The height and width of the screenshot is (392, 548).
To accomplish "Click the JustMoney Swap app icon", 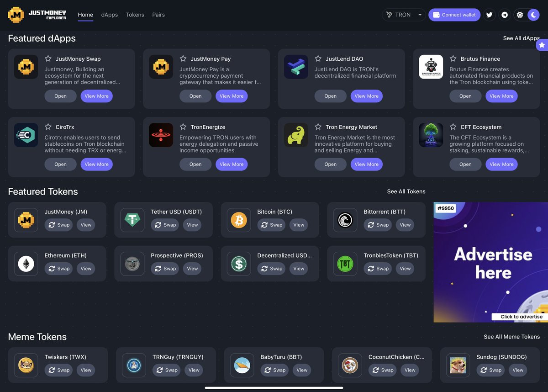I will point(26,67).
